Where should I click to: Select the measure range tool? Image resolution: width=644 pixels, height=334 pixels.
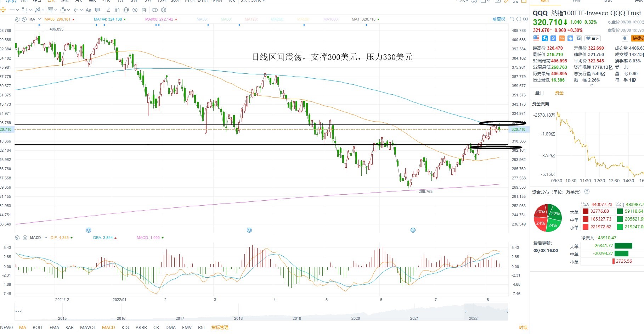tap(63, 10)
